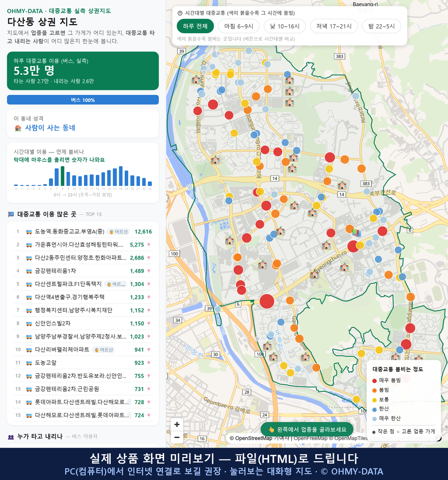Click the pin icon of 금강펜테리움1차 row
Image resolution: width=448 pixels, height=480 pixels.
(149, 271)
